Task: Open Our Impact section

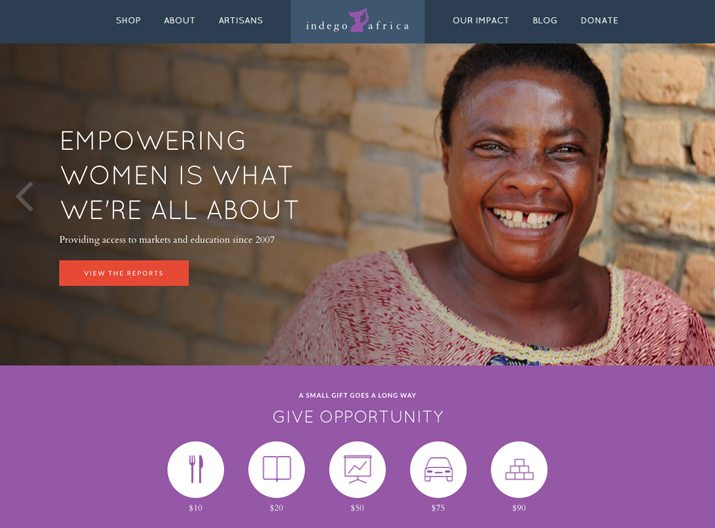Action: [481, 21]
